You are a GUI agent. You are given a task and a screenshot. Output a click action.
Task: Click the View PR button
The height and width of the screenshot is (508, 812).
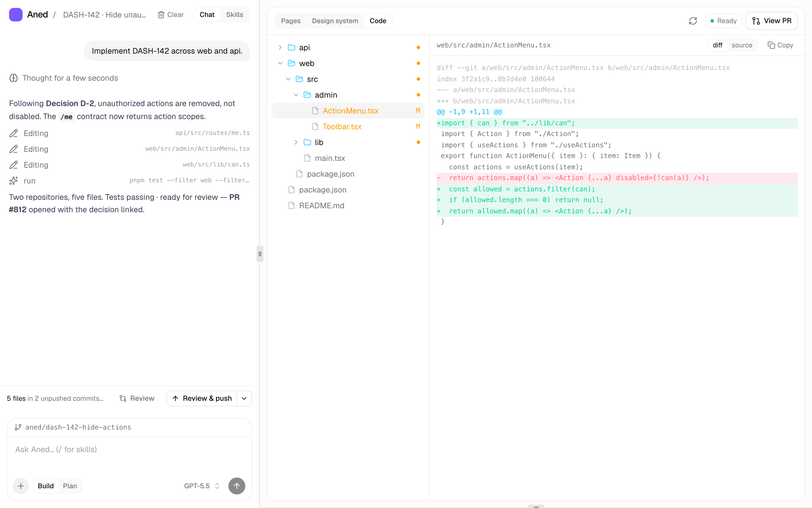pos(771,21)
